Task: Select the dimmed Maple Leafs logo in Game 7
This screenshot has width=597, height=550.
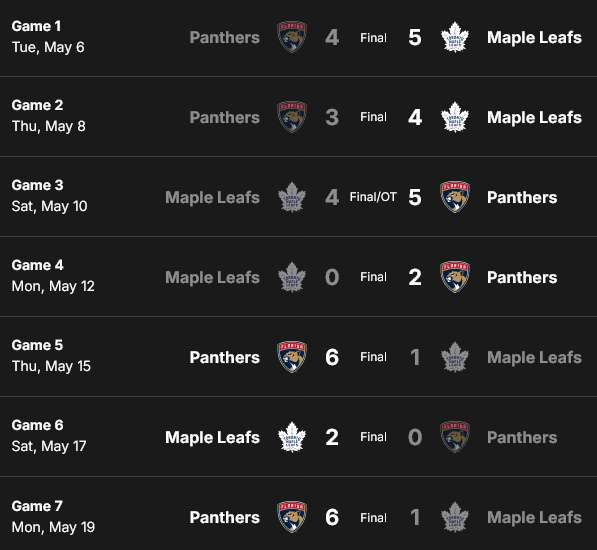Action: [455, 517]
